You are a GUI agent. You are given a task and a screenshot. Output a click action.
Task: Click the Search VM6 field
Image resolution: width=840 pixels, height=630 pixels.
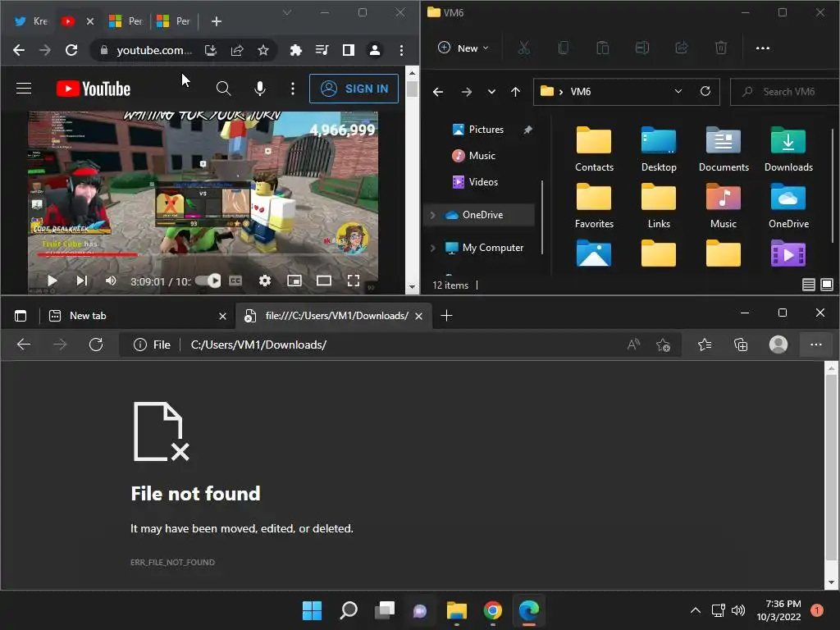tap(785, 92)
